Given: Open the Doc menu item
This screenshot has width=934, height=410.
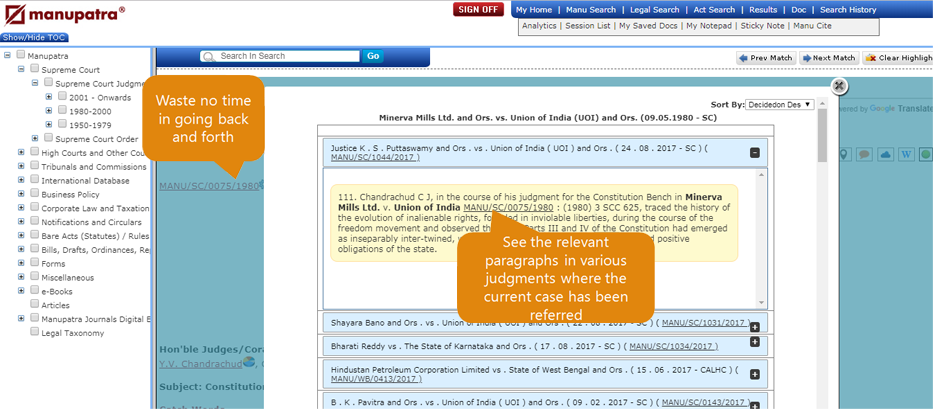Looking at the screenshot, I should tap(798, 10).
